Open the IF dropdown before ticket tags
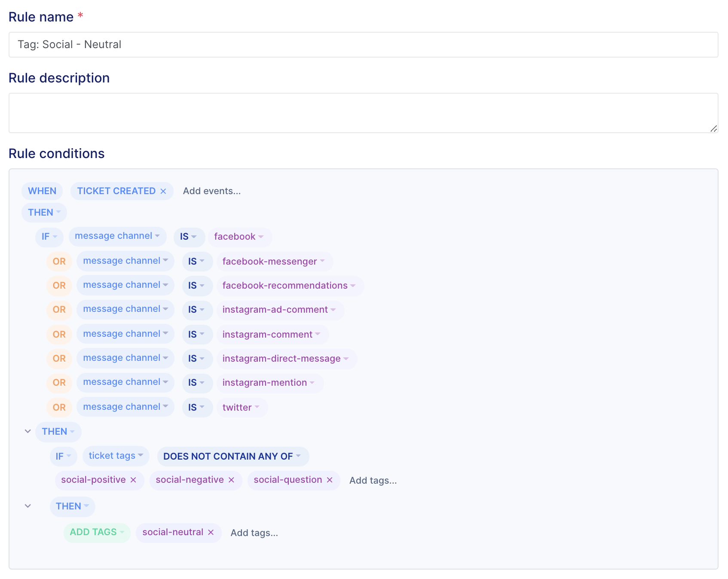 [64, 457]
